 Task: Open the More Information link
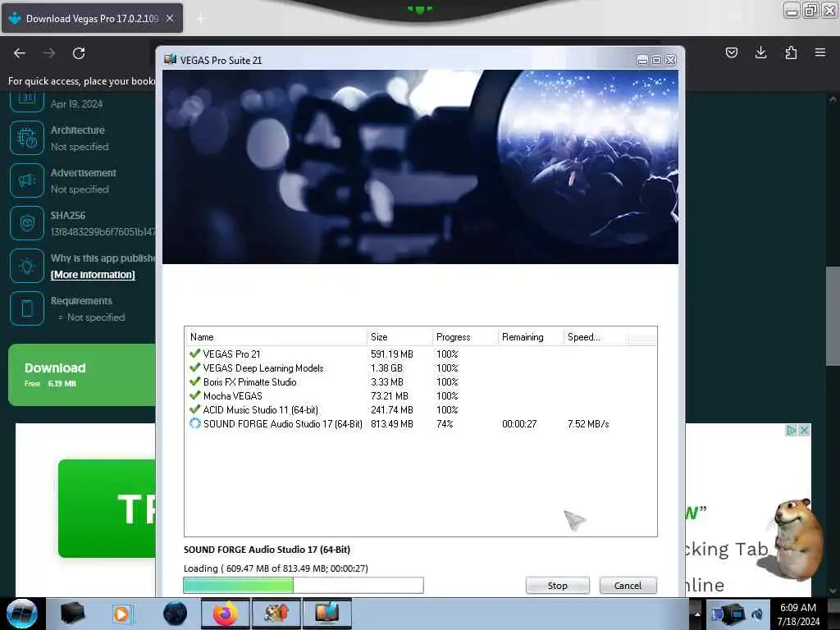[x=93, y=274]
